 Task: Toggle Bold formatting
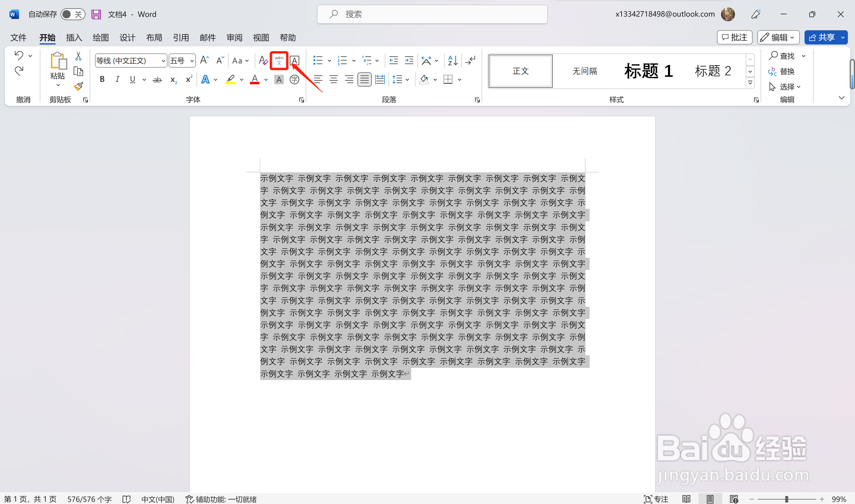102,80
